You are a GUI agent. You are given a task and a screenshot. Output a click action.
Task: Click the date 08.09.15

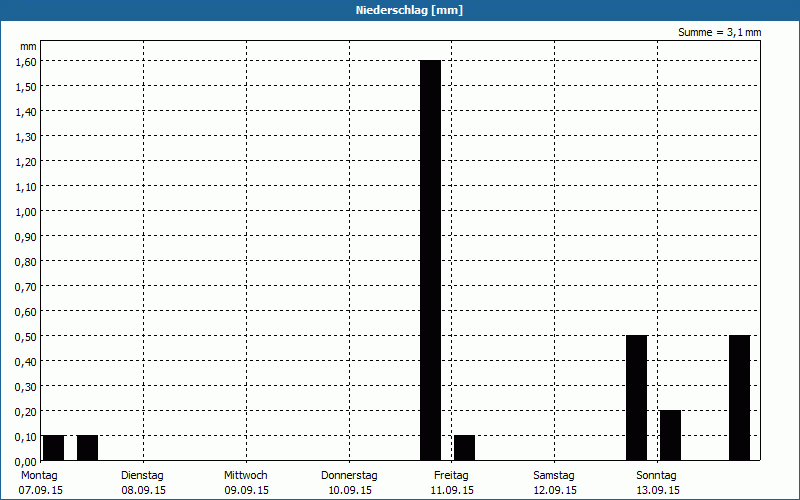[x=143, y=490]
